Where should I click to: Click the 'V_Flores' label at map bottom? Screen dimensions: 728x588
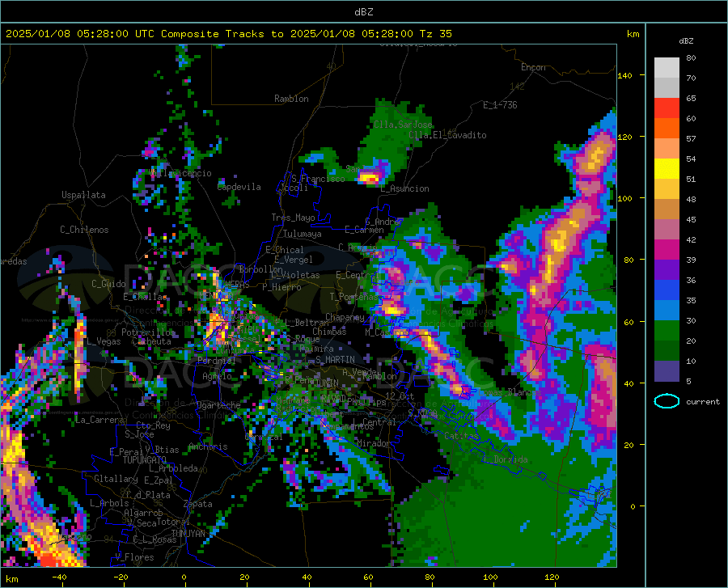(x=134, y=557)
